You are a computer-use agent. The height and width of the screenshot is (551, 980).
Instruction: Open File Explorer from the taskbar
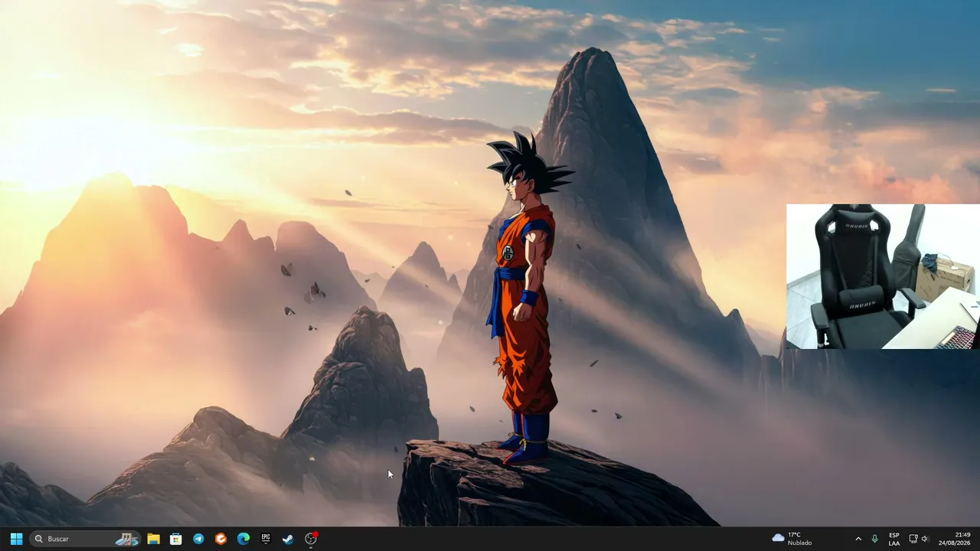pos(153,539)
